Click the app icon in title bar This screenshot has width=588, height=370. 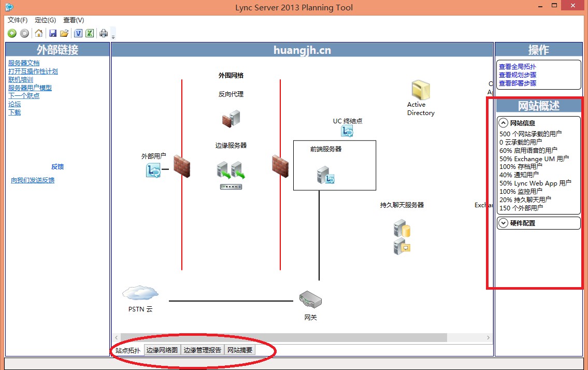(9, 7)
